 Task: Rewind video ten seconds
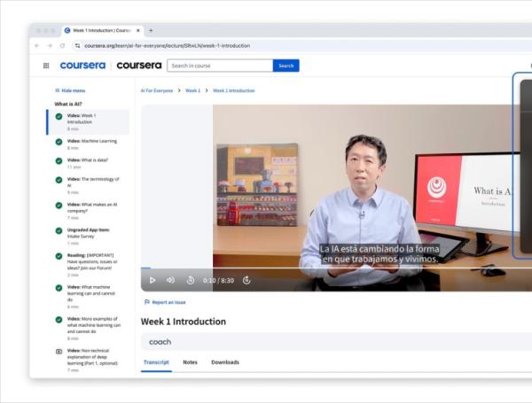pos(192,280)
